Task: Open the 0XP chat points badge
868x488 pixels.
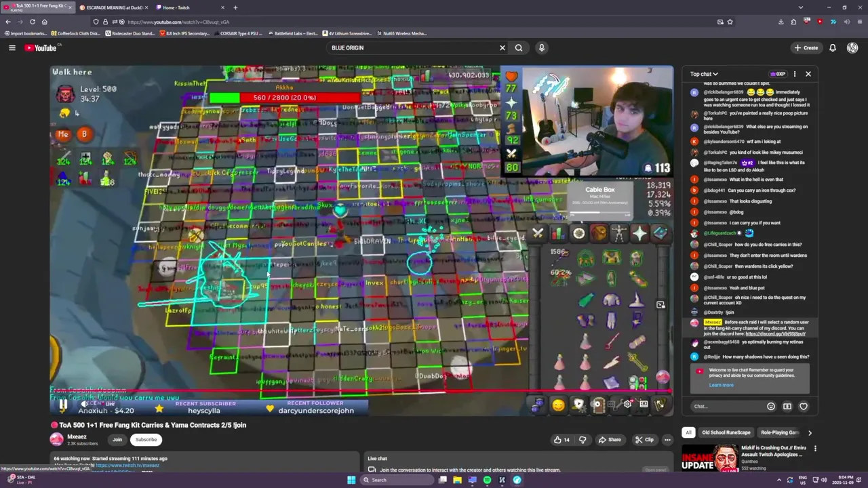Action: [x=778, y=74]
